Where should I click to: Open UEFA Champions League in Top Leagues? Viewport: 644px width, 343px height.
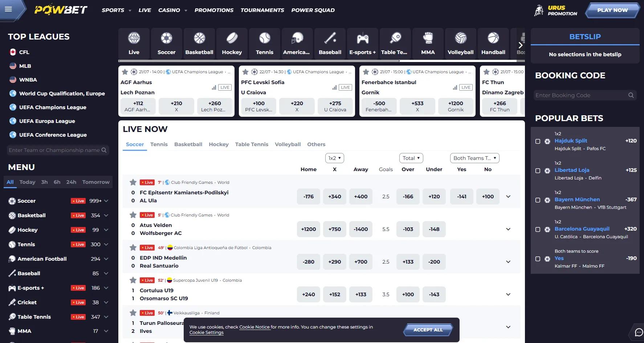point(53,107)
